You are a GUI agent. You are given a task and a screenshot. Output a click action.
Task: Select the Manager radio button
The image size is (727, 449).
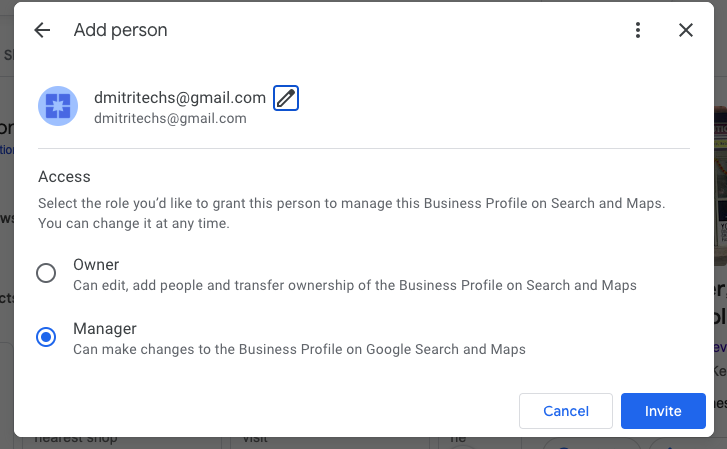pos(46,337)
